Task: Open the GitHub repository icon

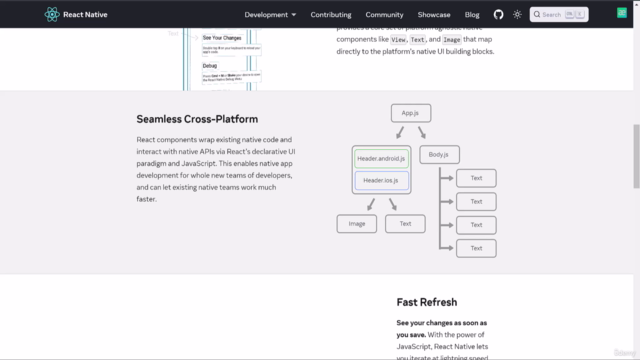Action: 498,15
